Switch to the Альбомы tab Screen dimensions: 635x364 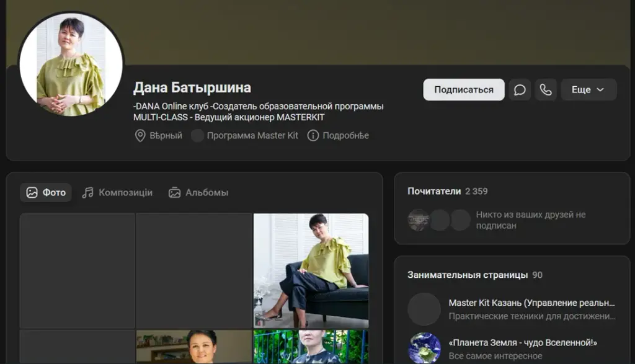click(x=198, y=192)
